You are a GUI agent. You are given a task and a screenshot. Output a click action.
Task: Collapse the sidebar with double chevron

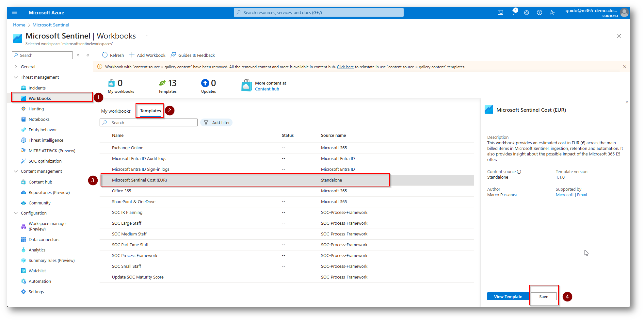click(x=88, y=55)
